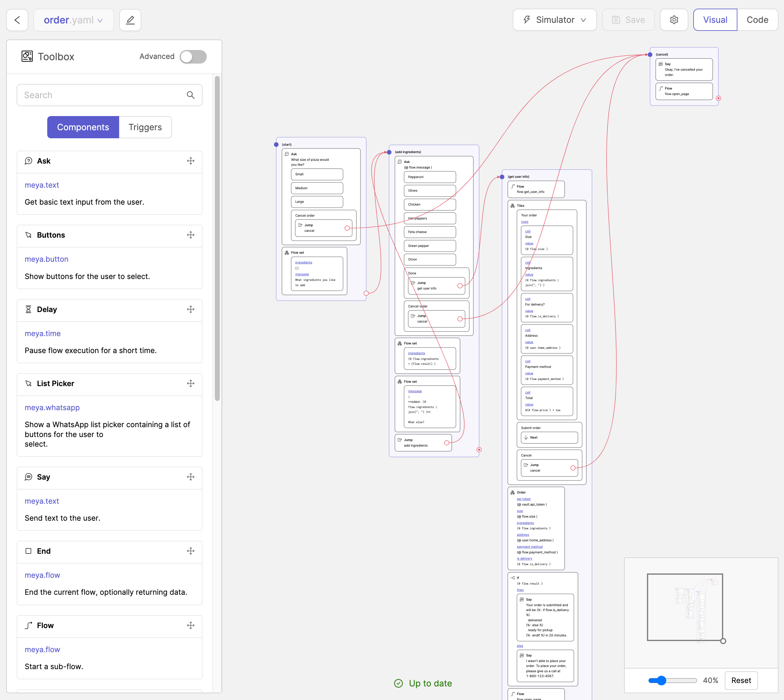Select the flow.get_user_info Flow node
Screen dimensions: 784x700
[536, 189]
